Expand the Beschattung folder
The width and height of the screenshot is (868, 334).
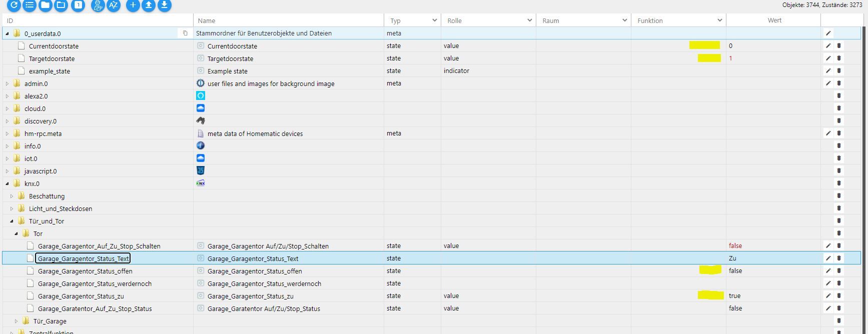[x=12, y=196]
